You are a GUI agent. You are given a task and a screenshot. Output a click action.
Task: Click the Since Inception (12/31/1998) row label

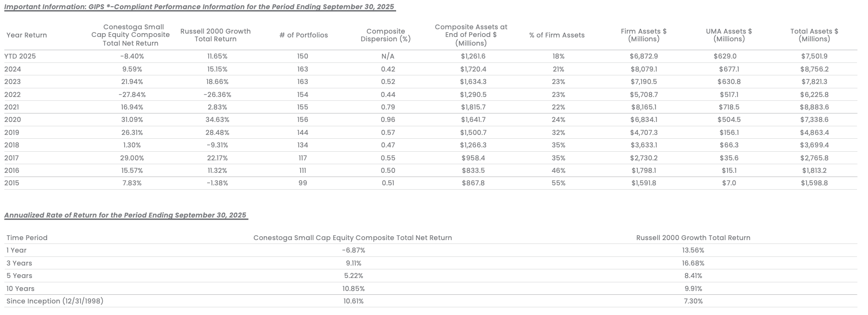click(x=55, y=301)
